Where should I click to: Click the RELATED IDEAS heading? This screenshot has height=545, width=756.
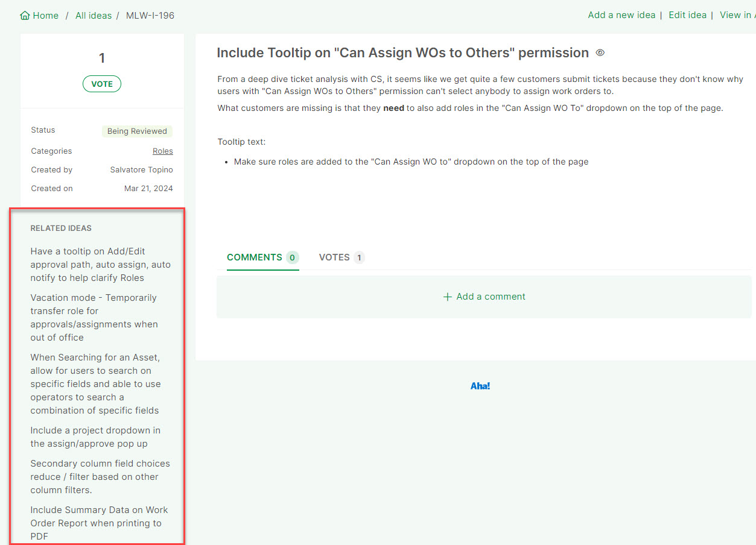click(x=61, y=228)
